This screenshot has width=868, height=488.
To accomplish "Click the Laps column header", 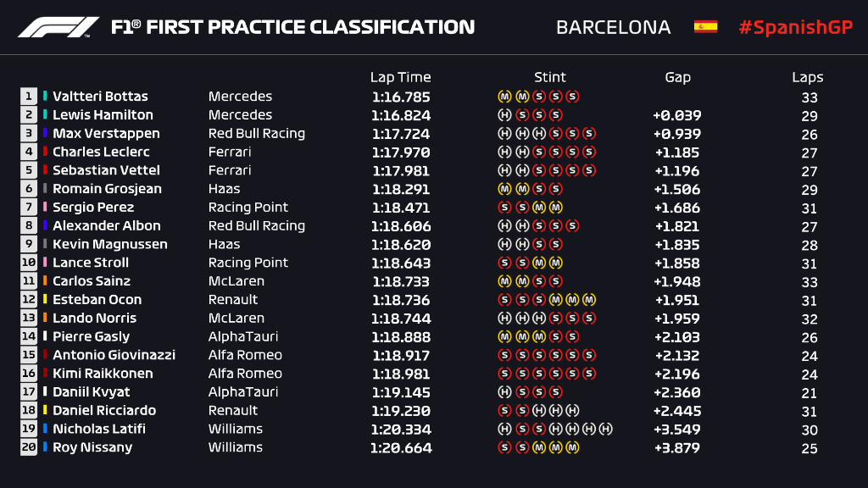I will [808, 77].
